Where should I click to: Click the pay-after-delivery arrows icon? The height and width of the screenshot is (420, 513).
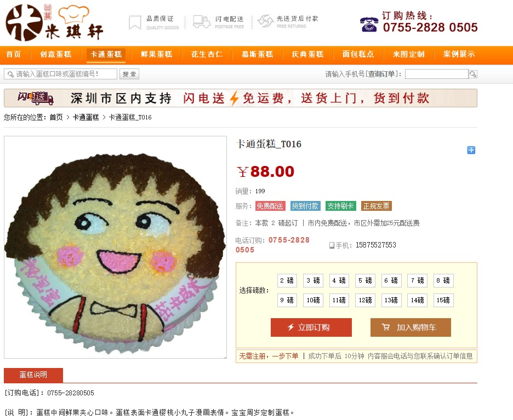point(265,21)
